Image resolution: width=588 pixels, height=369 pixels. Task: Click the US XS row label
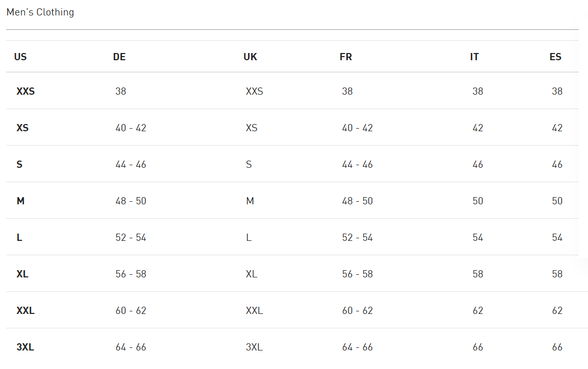pos(23,128)
